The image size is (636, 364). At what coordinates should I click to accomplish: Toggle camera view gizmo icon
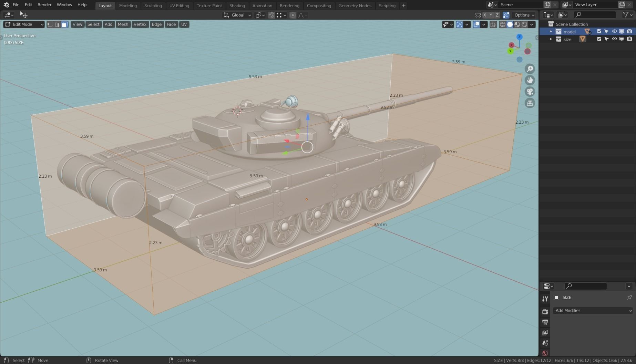click(530, 92)
